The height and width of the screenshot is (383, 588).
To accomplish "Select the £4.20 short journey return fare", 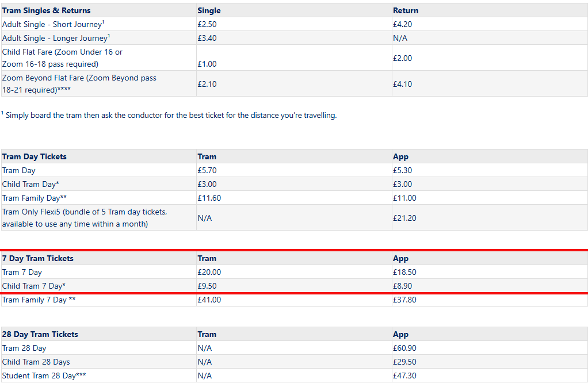I will point(403,24).
